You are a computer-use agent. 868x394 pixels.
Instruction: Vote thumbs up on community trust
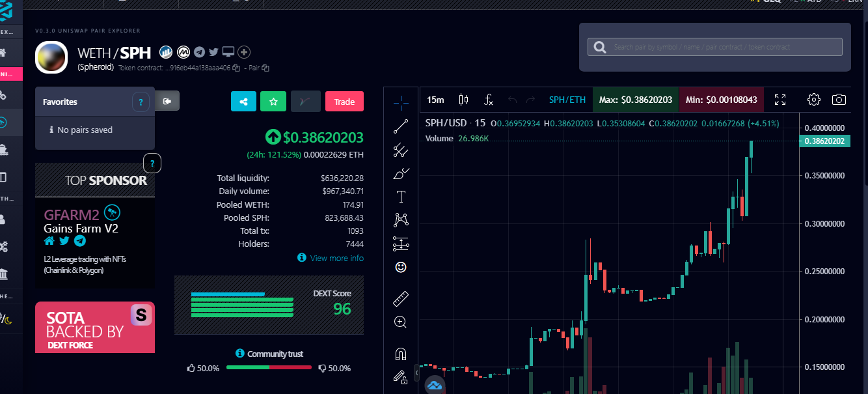191,368
